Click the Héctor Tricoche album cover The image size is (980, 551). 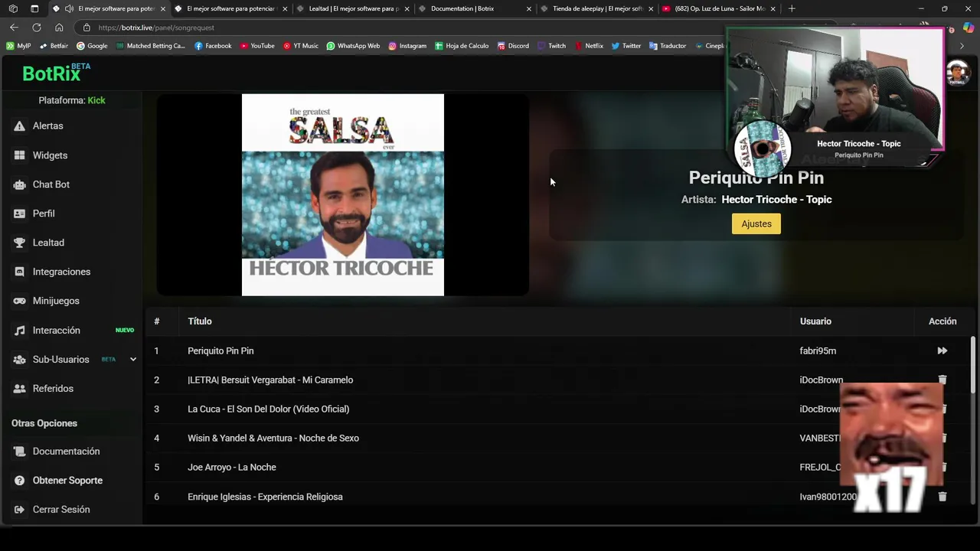(343, 195)
